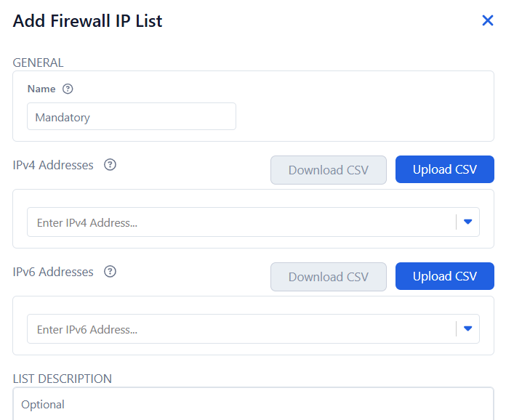The width and height of the screenshot is (506, 420).
Task: Focus the Name field marked Mandatory
Action: [132, 116]
